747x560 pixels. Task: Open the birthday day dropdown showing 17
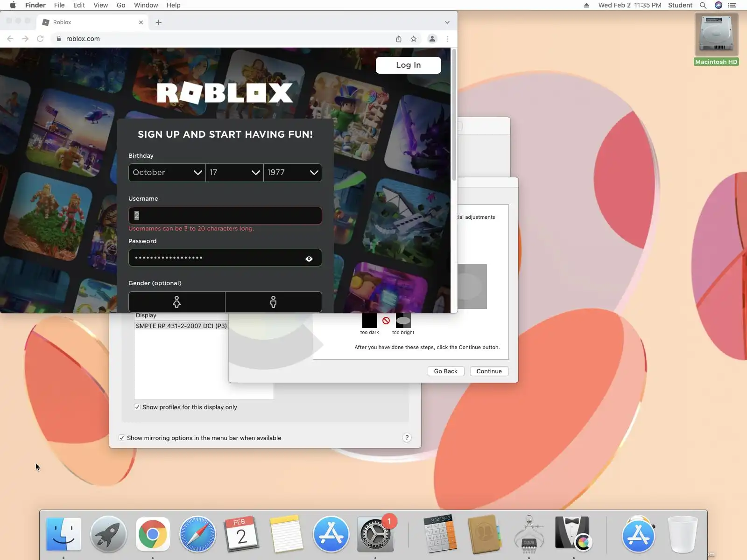pyautogui.click(x=234, y=173)
